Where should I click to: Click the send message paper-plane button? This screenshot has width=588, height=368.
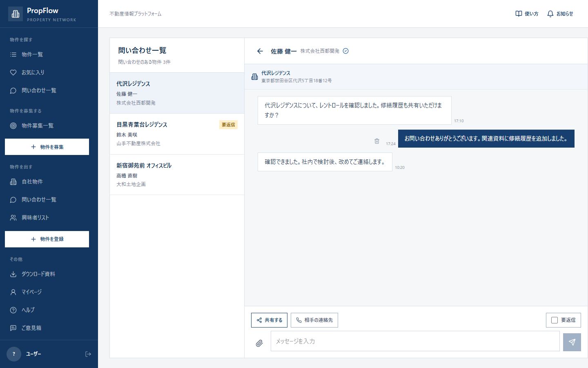pos(572,342)
